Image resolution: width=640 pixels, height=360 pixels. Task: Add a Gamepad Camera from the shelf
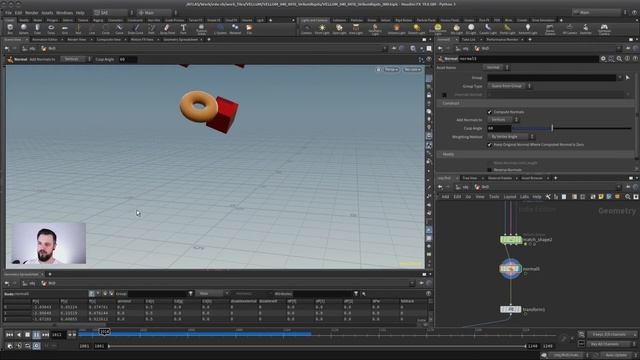click(x=604, y=29)
